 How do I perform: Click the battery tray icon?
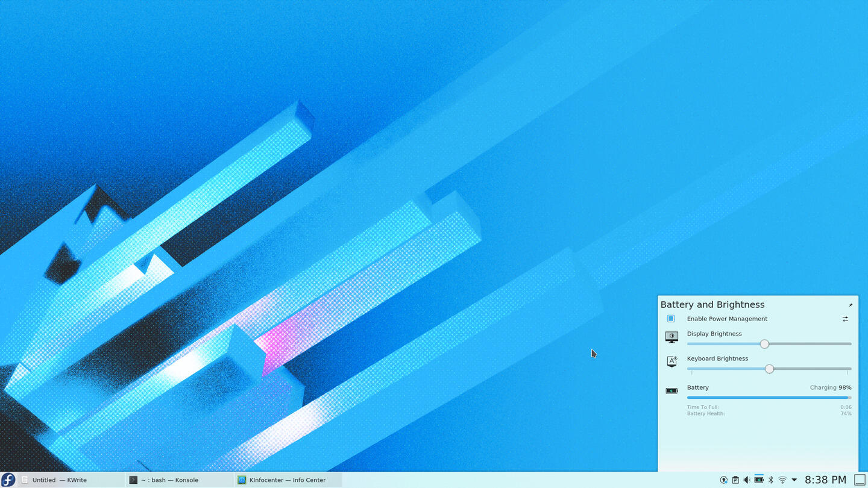[759, 480]
